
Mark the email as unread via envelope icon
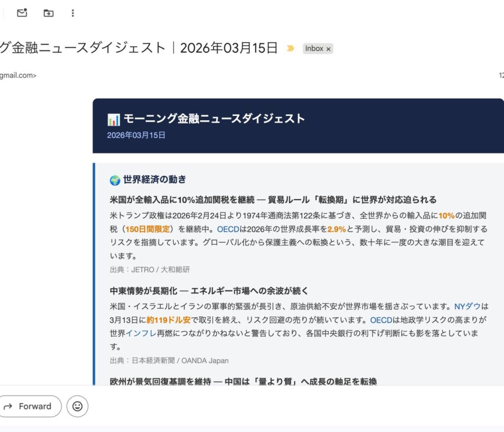click(x=22, y=13)
